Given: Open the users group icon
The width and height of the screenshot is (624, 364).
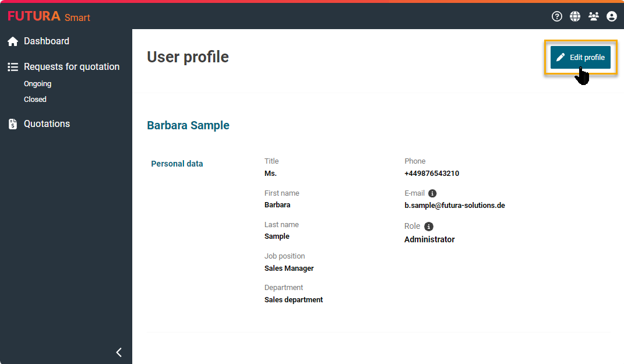Looking at the screenshot, I should [594, 16].
